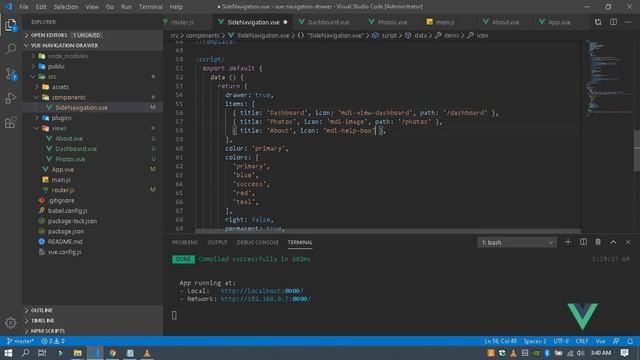Collapse the src folder
Screen dimensions: 640x360
[93, 76]
